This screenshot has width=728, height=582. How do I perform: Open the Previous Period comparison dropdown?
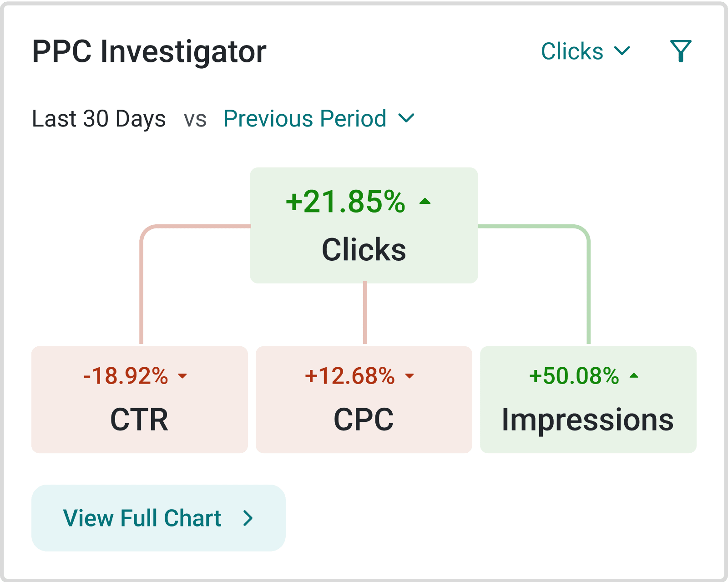(x=305, y=119)
